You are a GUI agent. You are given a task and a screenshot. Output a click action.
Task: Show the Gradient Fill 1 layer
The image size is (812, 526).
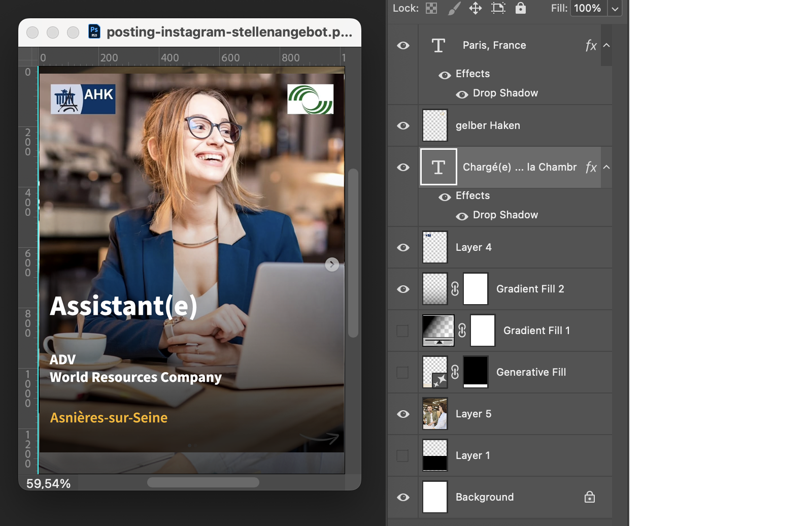[402, 331]
